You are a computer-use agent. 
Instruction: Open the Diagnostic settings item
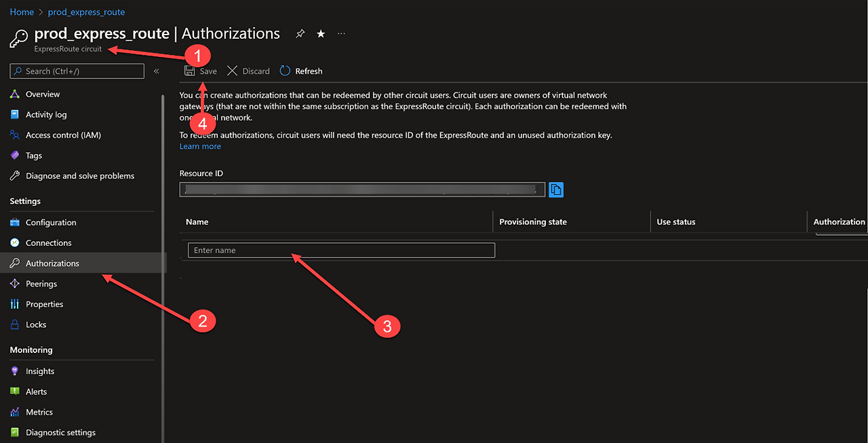(x=60, y=432)
